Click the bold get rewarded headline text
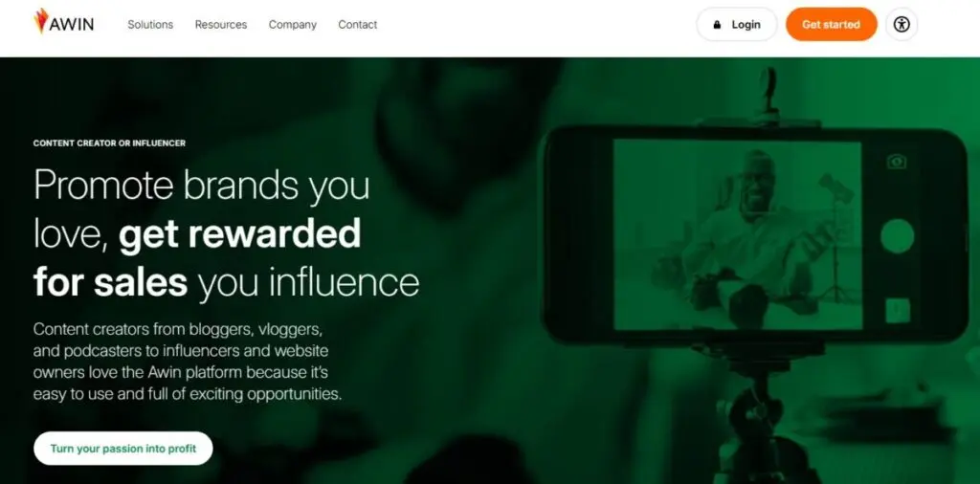The image size is (980, 484). tap(239, 234)
